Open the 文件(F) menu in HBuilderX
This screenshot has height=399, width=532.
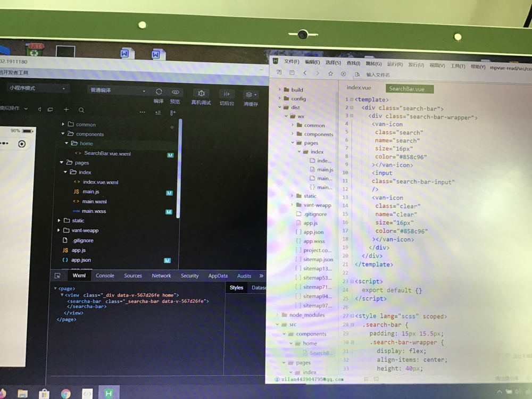point(292,62)
